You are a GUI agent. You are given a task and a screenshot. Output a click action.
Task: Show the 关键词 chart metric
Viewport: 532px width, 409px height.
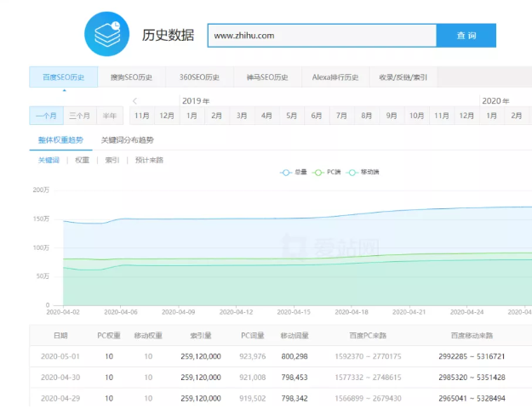coord(49,160)
